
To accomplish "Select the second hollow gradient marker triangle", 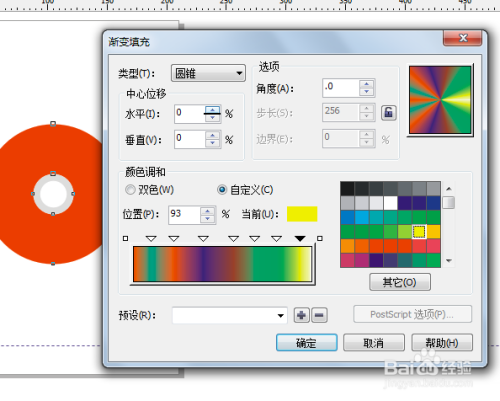I will click(174, 238).
